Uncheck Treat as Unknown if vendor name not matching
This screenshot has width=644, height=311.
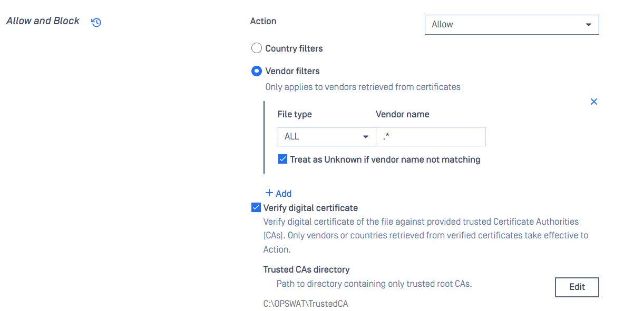click(282, 159)
